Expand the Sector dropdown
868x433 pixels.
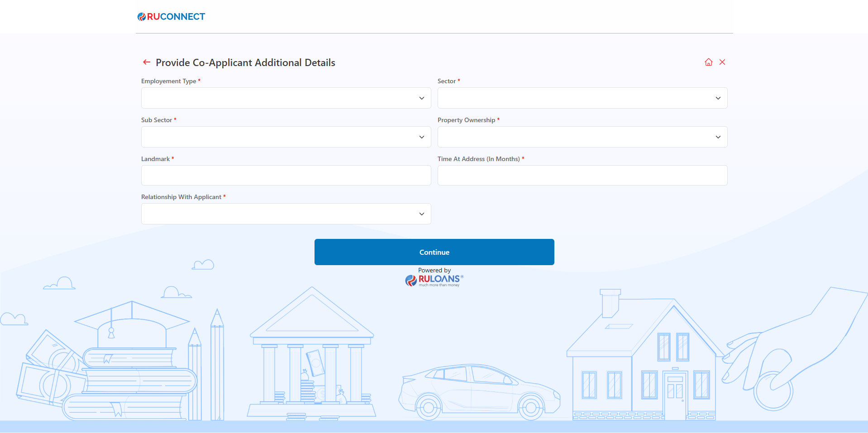(x=582, y=98)
